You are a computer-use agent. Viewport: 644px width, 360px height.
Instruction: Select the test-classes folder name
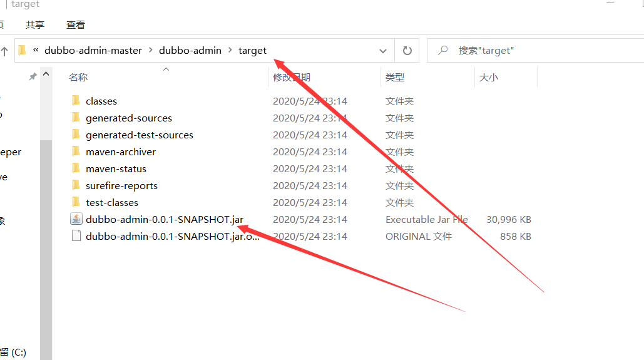click(x=112, y=203)
